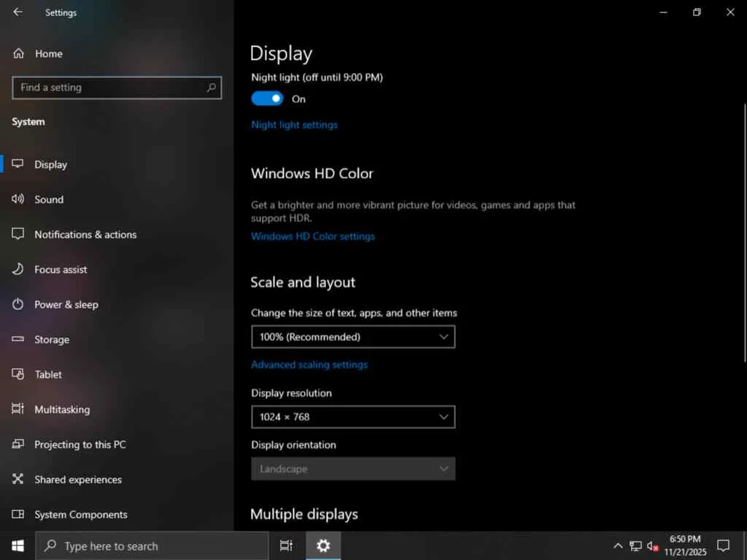Click the taskbar Type here to search box

[152, 545]
